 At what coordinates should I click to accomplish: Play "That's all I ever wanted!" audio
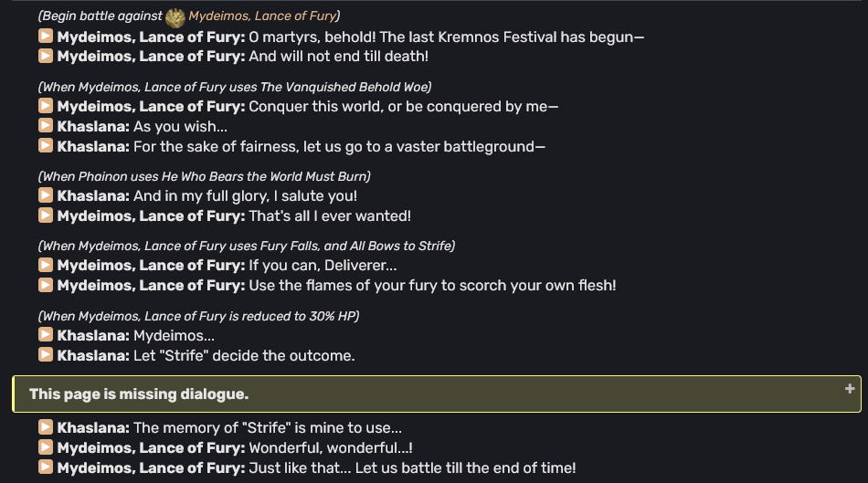pos(46,215)
